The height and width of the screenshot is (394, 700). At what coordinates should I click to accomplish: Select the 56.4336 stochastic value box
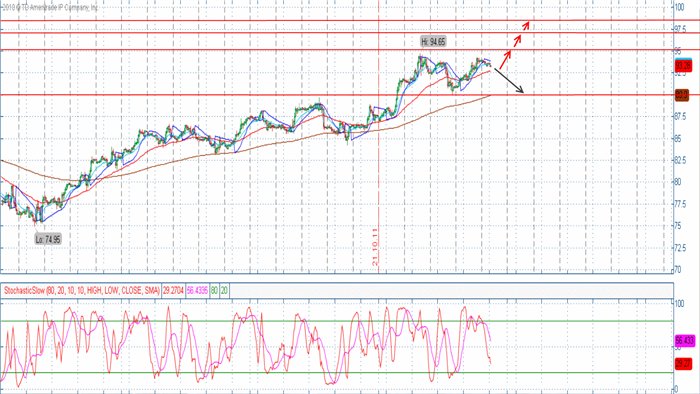point(197,291)
